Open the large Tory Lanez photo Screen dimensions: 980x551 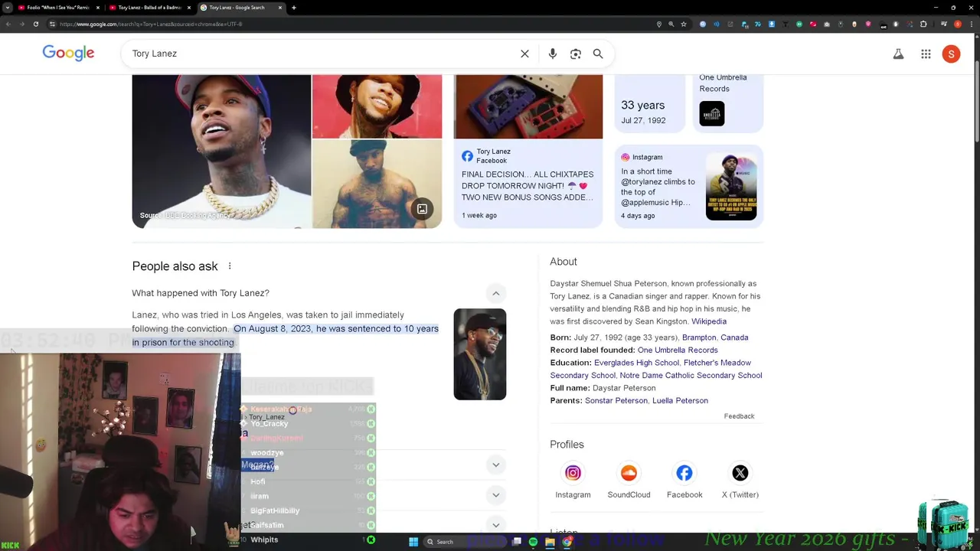(221, 152)
